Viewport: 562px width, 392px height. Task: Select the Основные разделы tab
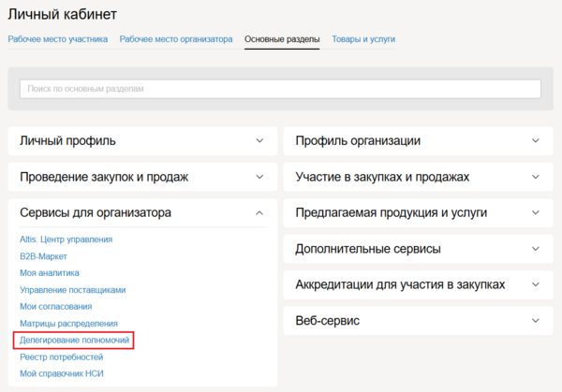(x=281, y=39)
